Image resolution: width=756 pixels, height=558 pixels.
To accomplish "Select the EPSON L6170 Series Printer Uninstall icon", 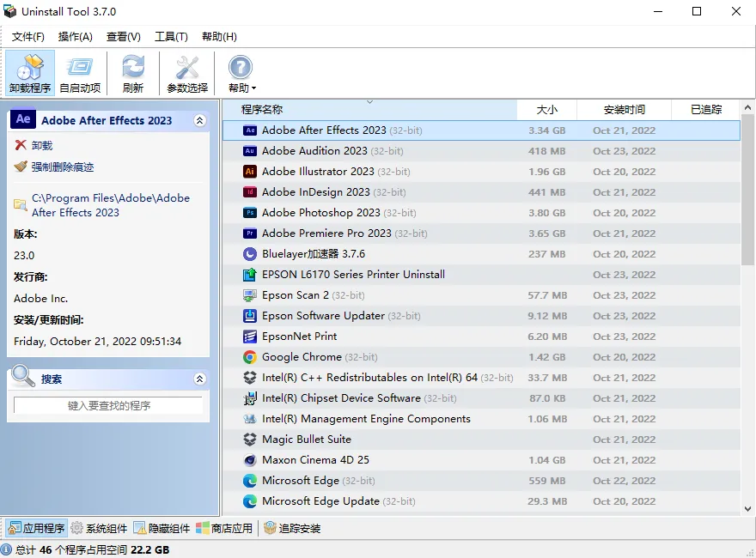I will (250, 275).
